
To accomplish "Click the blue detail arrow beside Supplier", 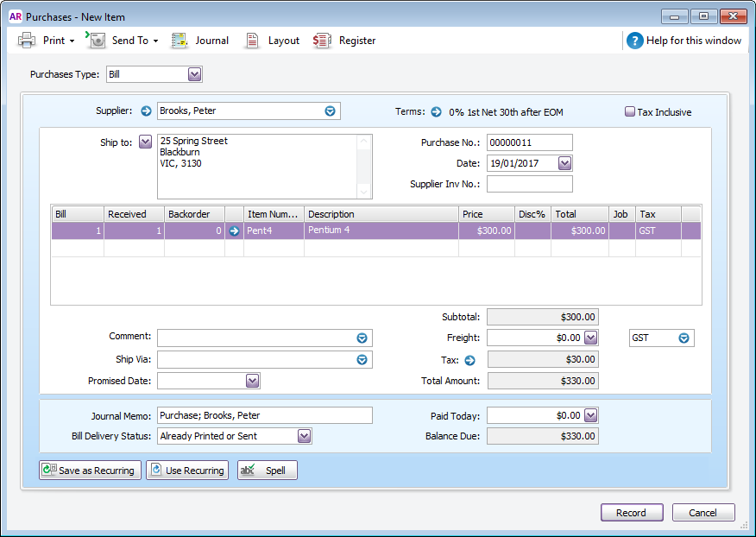I will [145, 111].
